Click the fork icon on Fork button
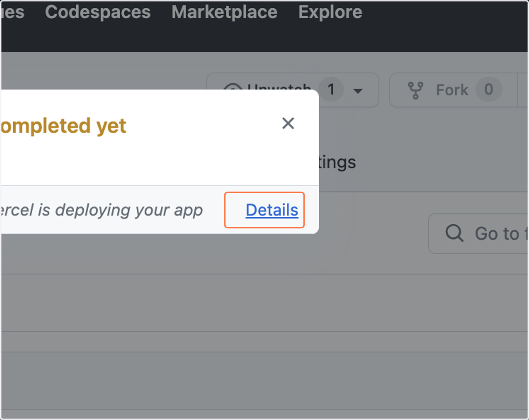Image resolution: width=529 pixels, height=420 pixels. coord(415,90)
